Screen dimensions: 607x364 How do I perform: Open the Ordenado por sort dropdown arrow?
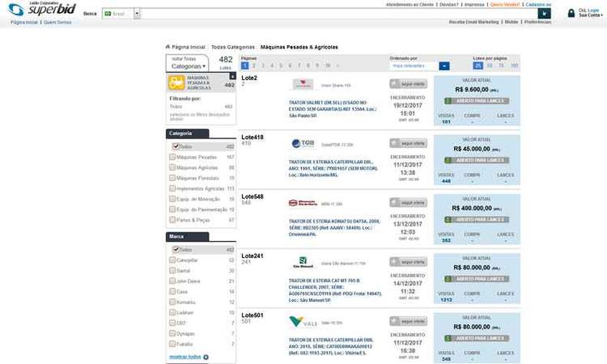pyautogui.click(x=444, y=66)
